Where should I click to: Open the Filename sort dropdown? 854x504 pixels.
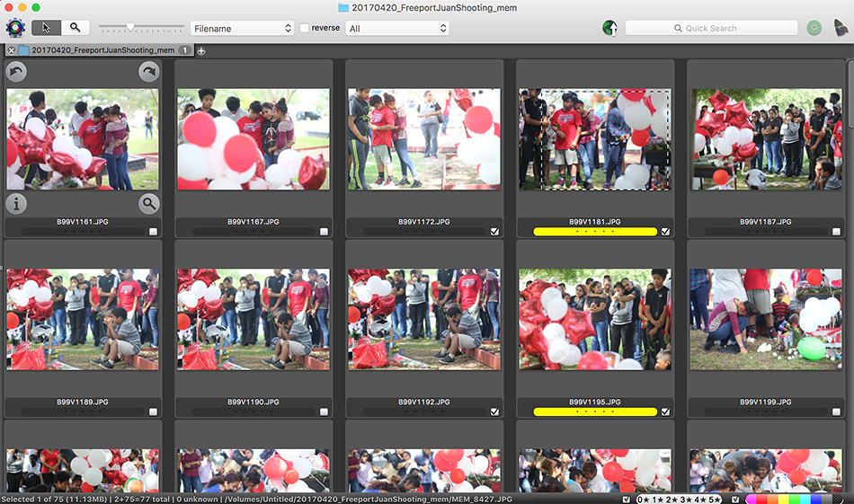pyautogui.click(x=242, y=29)
